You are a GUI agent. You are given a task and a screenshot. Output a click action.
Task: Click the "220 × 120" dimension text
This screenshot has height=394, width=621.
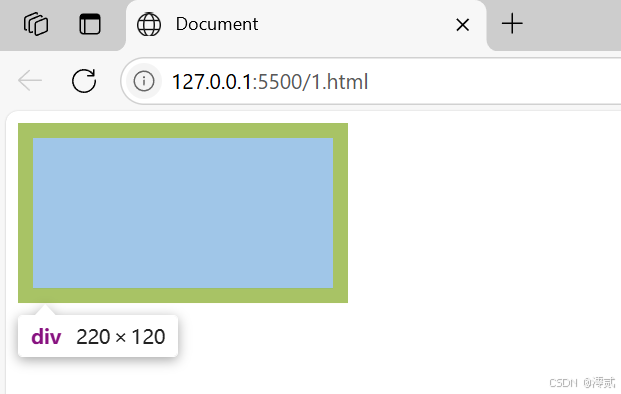121,337
